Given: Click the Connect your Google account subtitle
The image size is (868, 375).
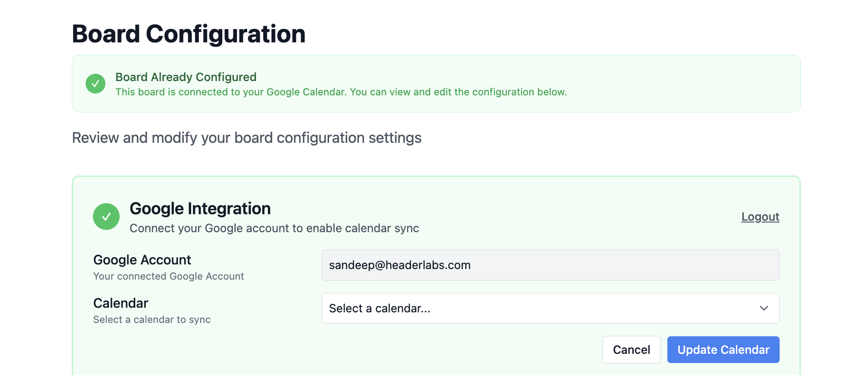Looking at the screenshot, I should coord(275,228).
